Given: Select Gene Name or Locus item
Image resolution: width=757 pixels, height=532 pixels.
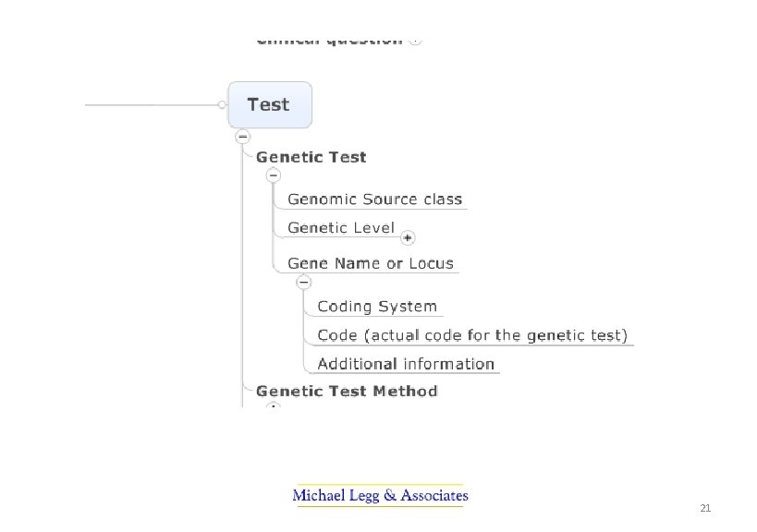Looking at the screenshot, I should 371,263.
